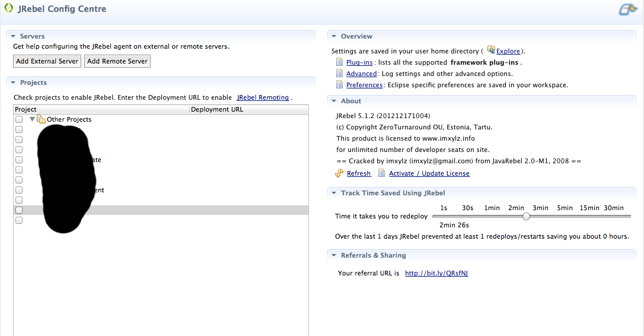
Task: Open the Preferences link
Action: click(x=364, y=85)
